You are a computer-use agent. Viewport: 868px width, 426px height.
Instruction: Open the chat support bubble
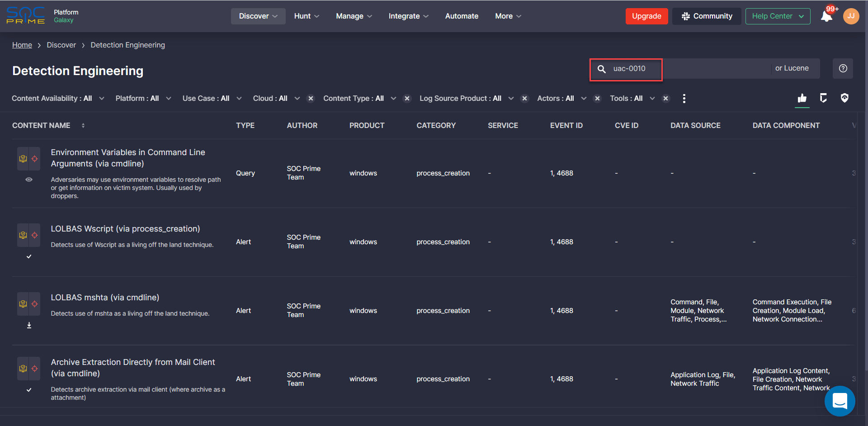click(x=840, y=401)
